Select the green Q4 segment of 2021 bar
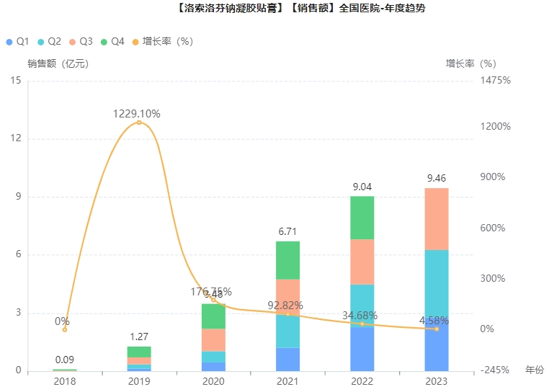 click(287, 260)
